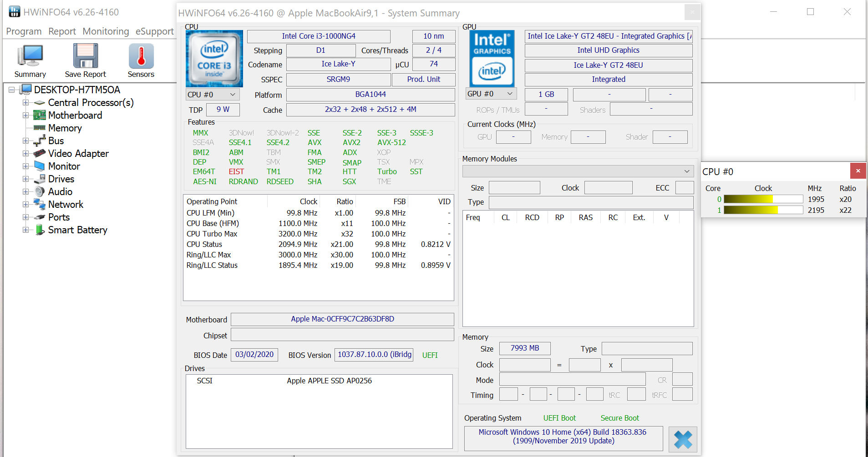Open the GPU #0 selector dropdown
Screen dimensions: 868x457
click(x=491, y=94)
